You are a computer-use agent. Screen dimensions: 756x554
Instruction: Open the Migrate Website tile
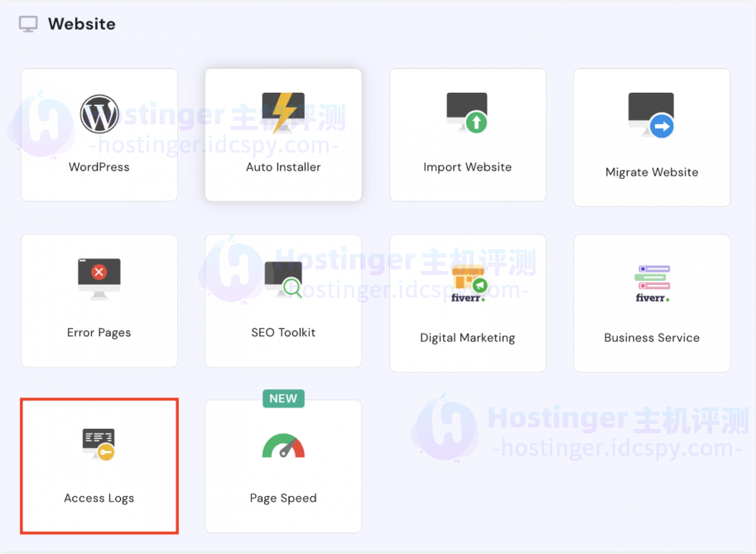pos(652,137)
